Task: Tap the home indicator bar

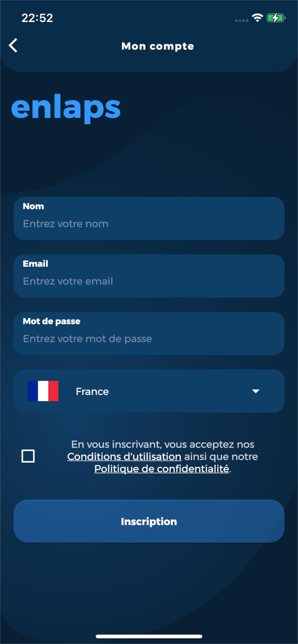Action: coord(149,636)
